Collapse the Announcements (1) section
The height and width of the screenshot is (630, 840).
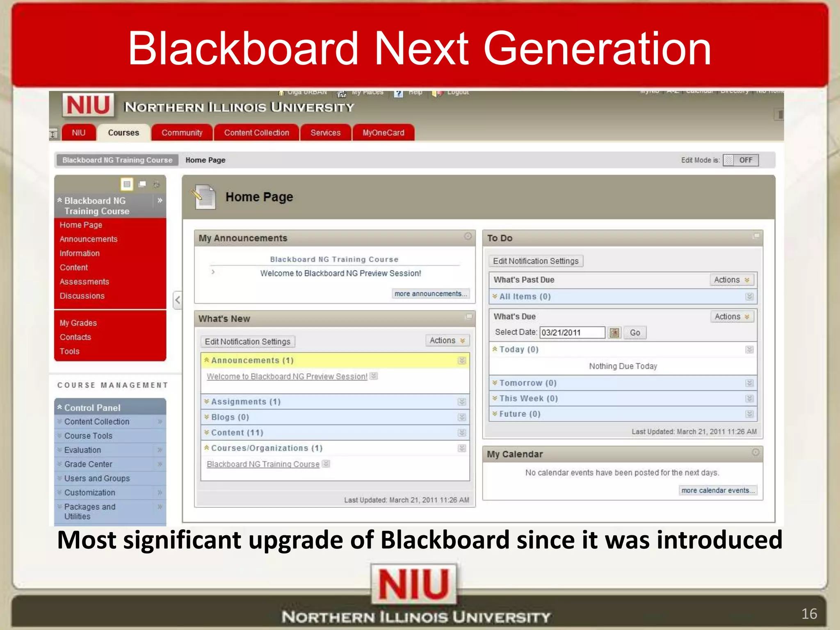click(x=207, y=360)
